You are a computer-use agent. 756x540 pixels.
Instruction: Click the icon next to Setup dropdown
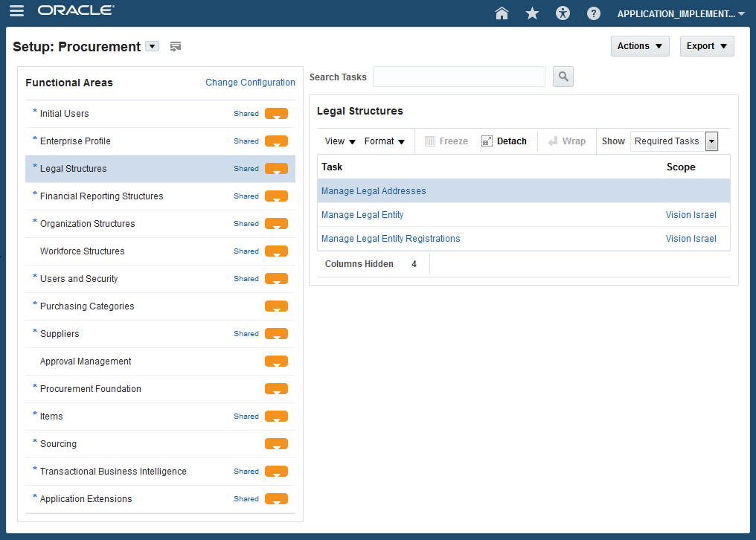(x=176, y=47)
